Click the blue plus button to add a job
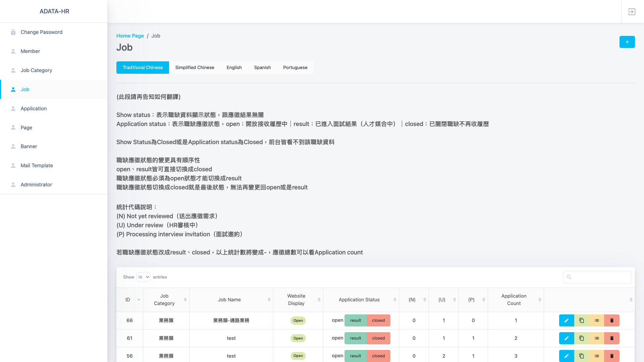644x362 pixels. pos(627,42)
